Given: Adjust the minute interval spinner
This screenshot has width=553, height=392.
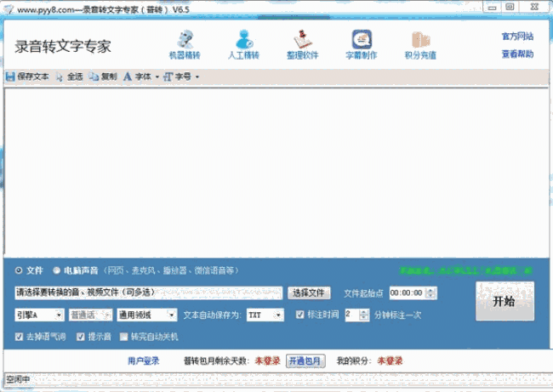Looking at the screenshot, I should [x=364, y=315].
